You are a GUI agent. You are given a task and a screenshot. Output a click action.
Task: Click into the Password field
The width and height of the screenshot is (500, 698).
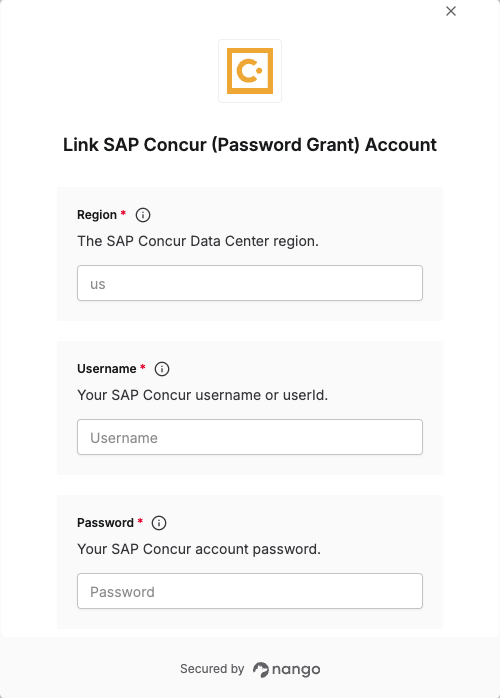pyautogui.click(x=250, y=591)
